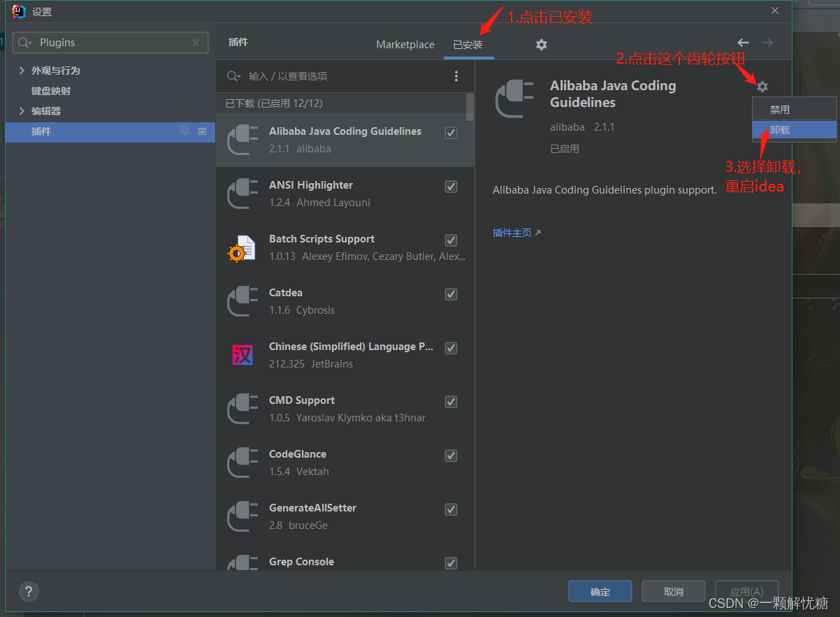Disable Alibaba Java Coding Guidelines checkbox
840x617 pixels.
click(451, 133)
